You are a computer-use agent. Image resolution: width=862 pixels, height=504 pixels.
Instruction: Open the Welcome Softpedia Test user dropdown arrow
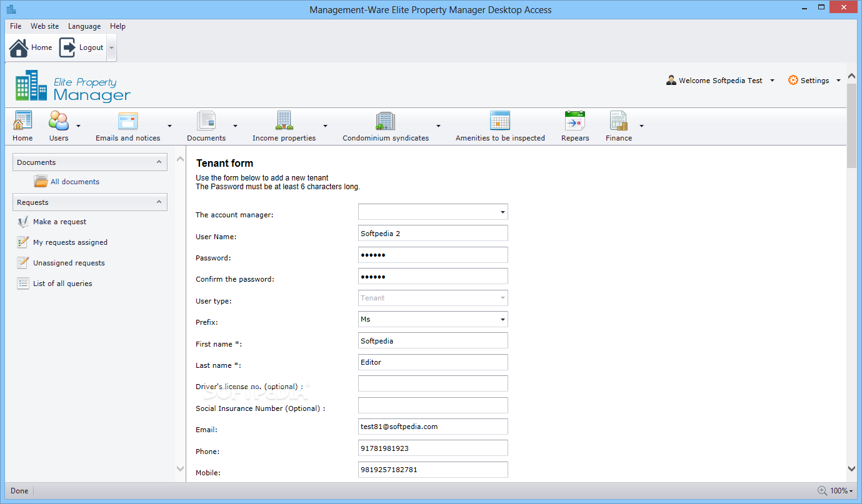tap(772, 81)
